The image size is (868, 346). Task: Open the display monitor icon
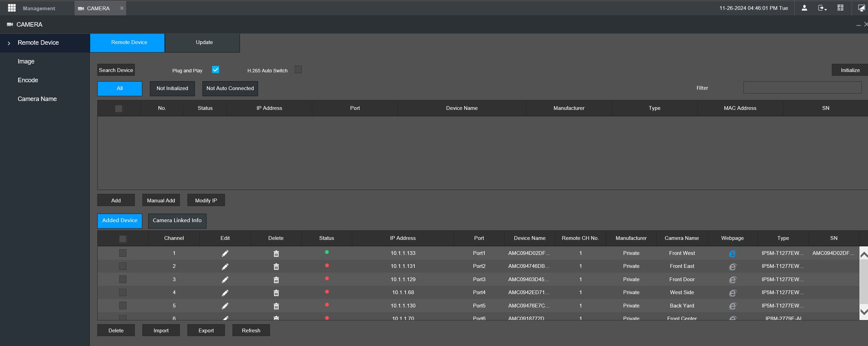coord(862,8)
